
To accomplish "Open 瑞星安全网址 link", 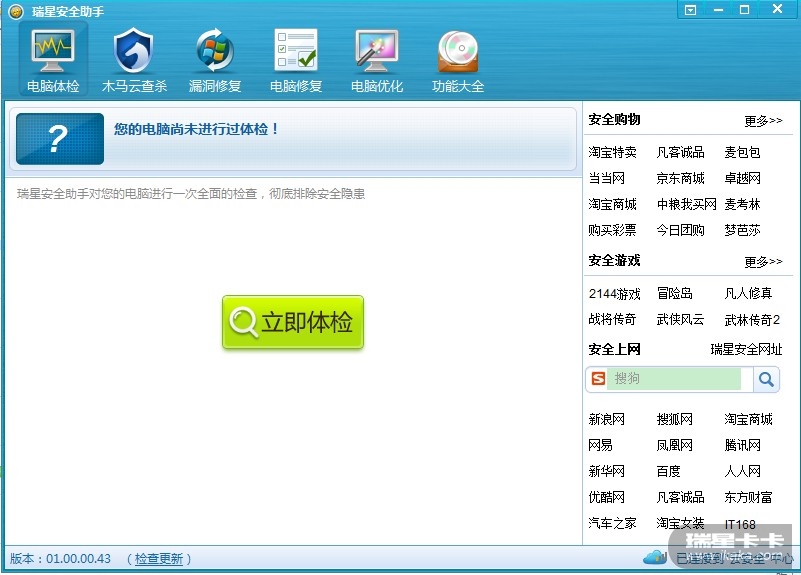I will click(x=746, y=349).
